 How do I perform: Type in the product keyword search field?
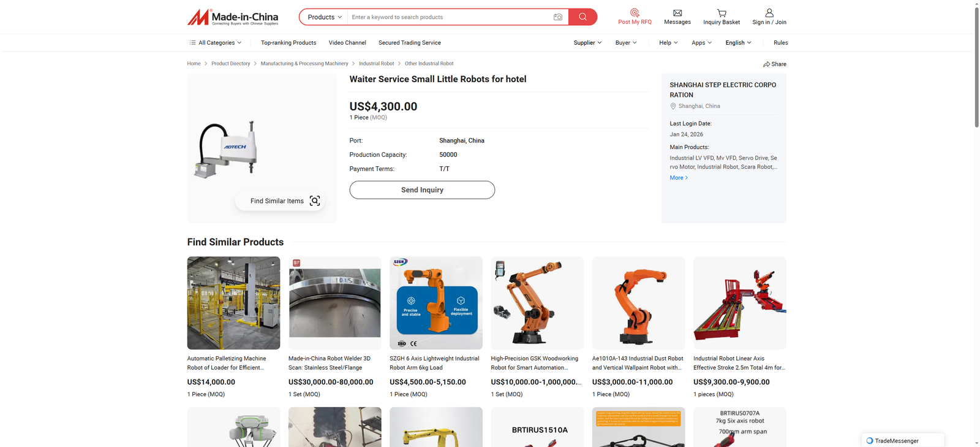click(447, 17)
